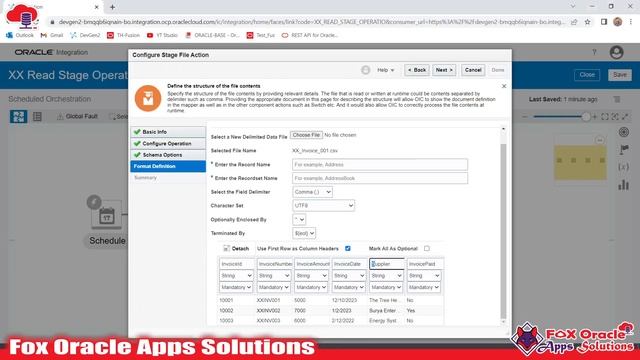
Task: Open data type dropdown for InvoiceId column
Action: (x=236, y=276)
